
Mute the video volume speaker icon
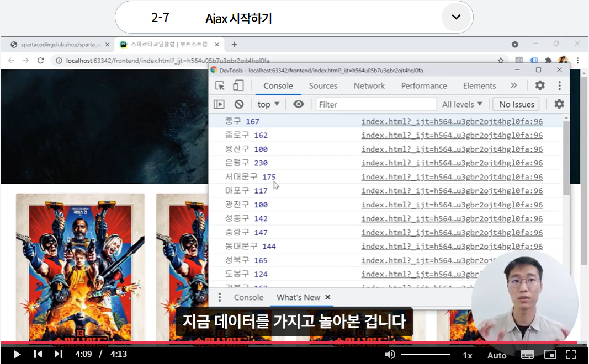(390, 354)
